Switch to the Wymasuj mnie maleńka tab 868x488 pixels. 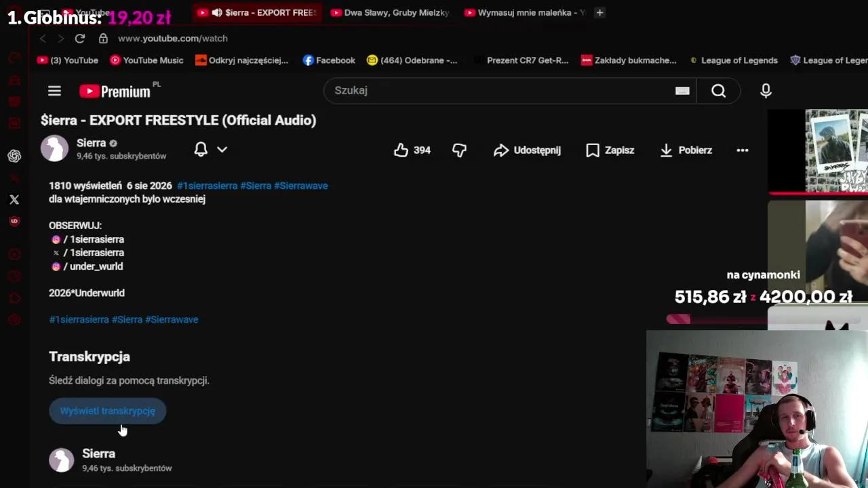coord(524,12)
